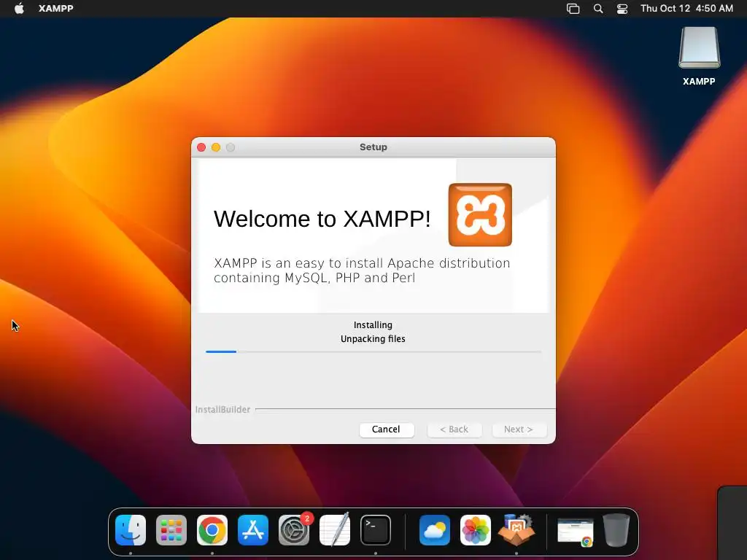Open Terminal from the dock
This screenshot has width=747, height=560.
376,530
